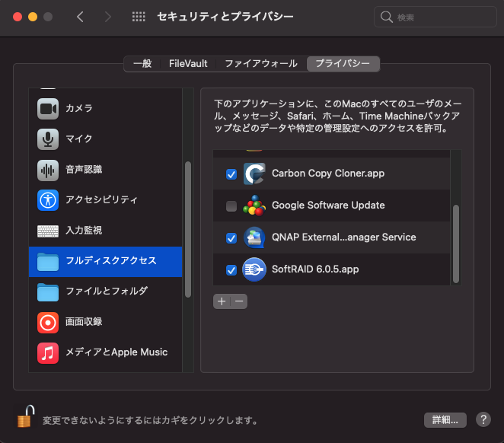Remove selected app with minus button

tap(239, 301)
